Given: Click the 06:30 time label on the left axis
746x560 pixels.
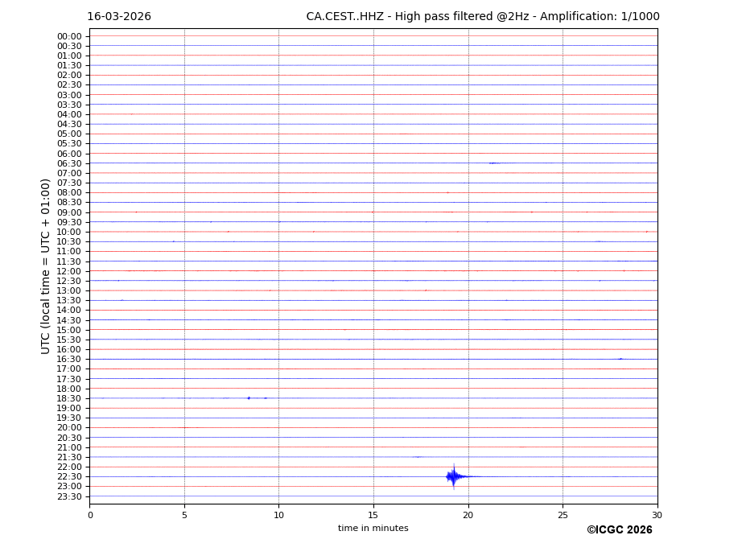Looking at the screenshot, I should click(x=69, y=163).
